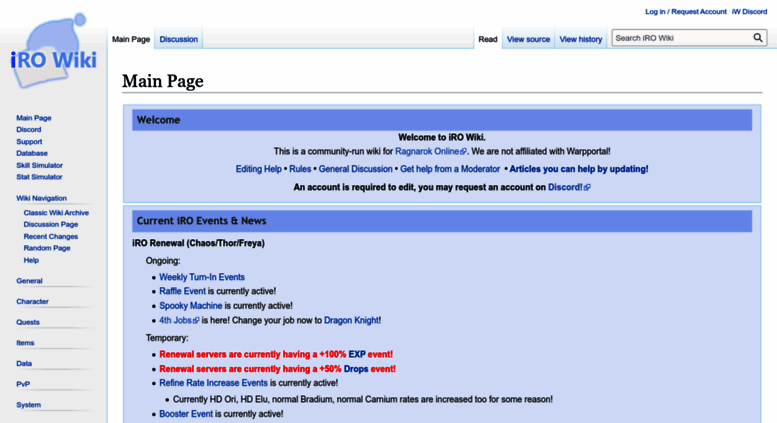Open Classic Wiki Archive link
The width and height of the screenshot is (777, 423).
[x=56, y=212]
